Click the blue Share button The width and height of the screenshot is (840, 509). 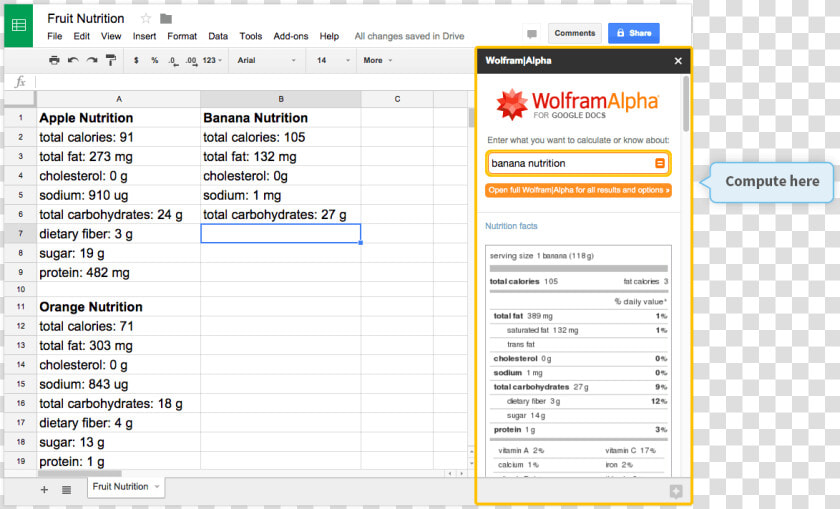coord(634,33)
